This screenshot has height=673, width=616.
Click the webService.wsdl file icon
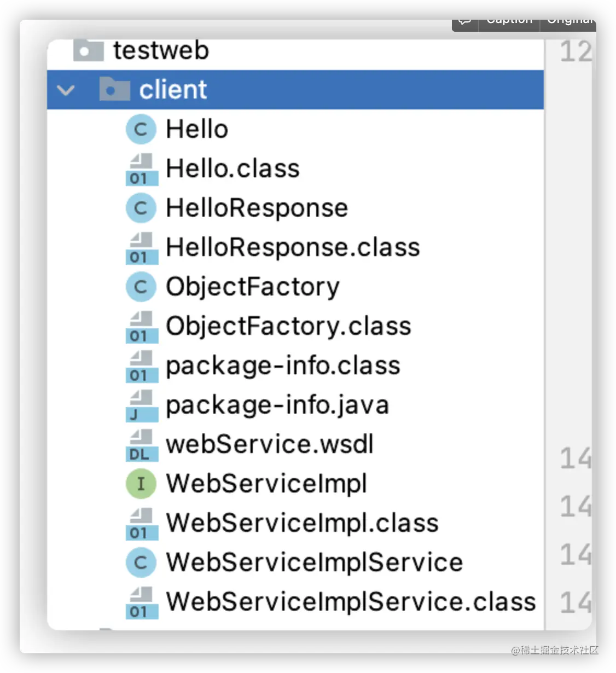point(141,445)
